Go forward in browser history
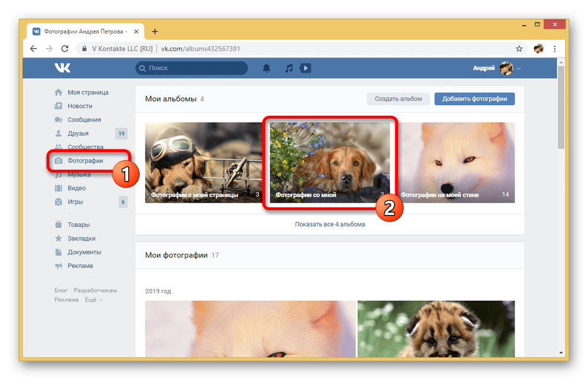 [49, 49]
